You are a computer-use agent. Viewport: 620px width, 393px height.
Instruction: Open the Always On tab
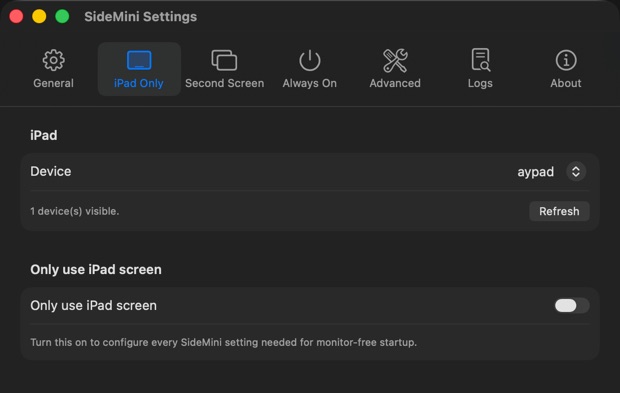310,69
